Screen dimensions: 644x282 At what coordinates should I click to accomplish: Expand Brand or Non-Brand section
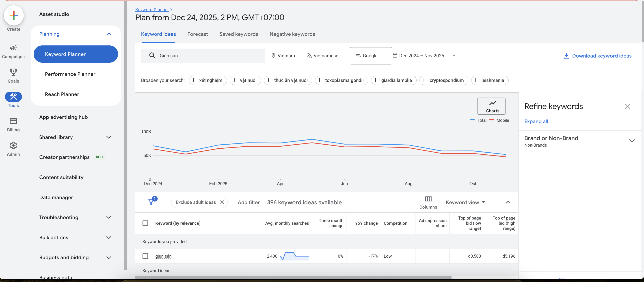point(631,141)
